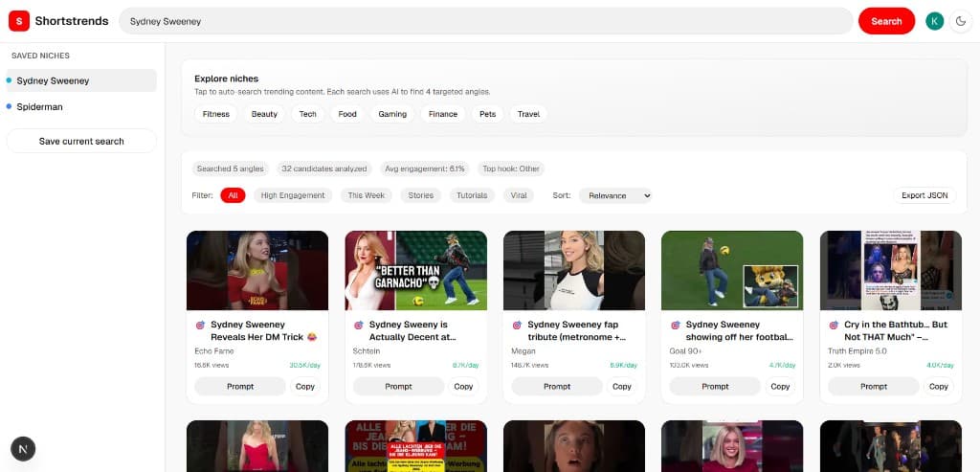Enable Tutorials filter

pos(472,195)
